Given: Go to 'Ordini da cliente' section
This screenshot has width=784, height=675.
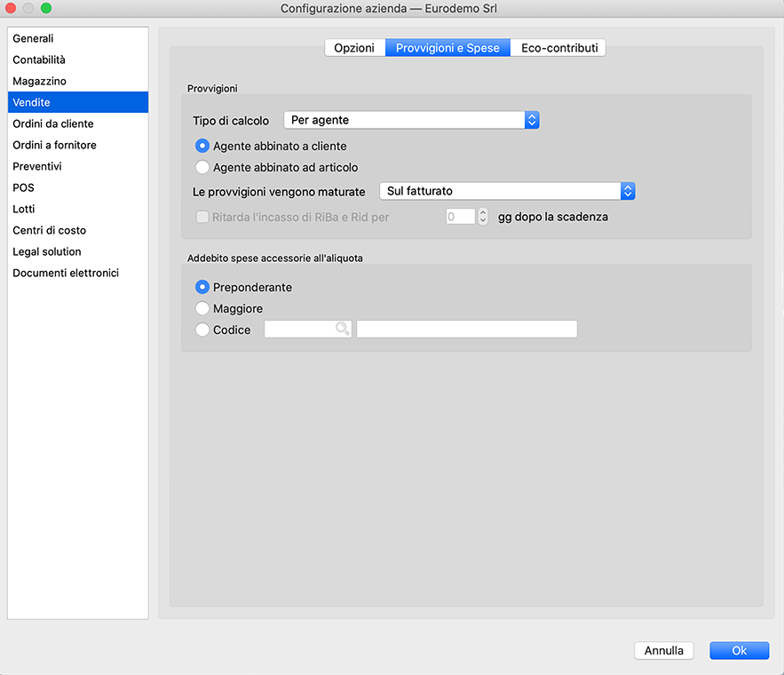Looking at the screenshot, I should point(53,124).
